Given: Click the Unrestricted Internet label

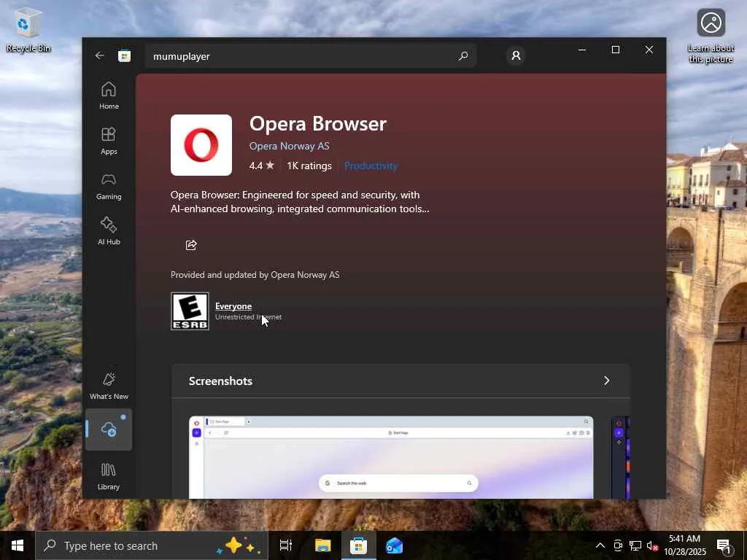Looking at the screenshot, I should point(248,317).
